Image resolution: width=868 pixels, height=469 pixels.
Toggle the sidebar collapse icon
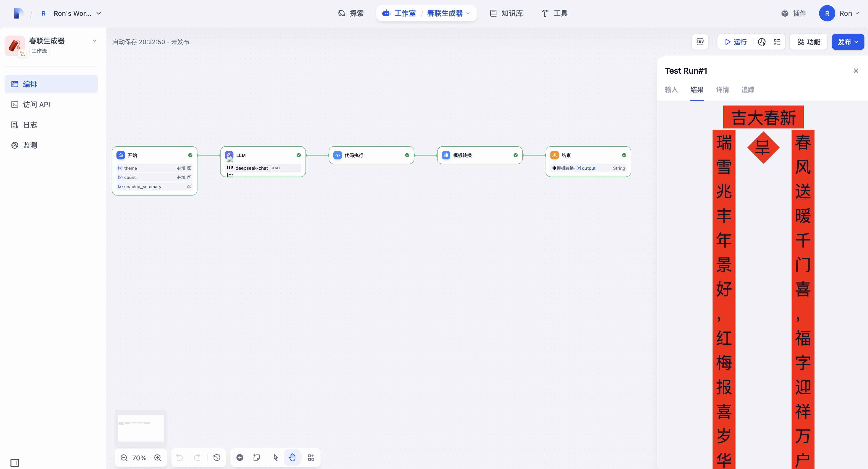(15, 462)
